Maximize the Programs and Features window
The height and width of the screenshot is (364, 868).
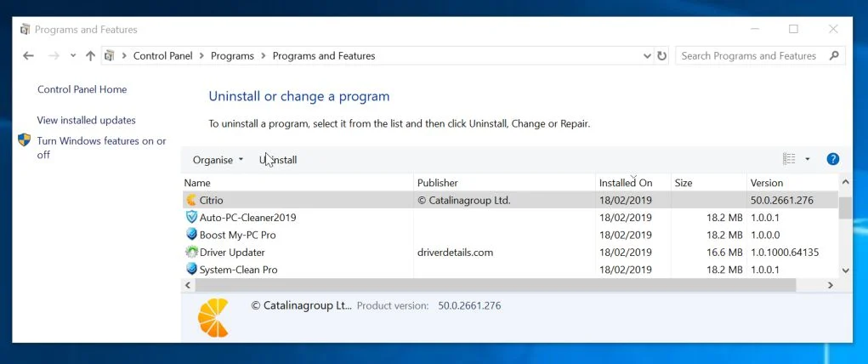click(793, 29)
